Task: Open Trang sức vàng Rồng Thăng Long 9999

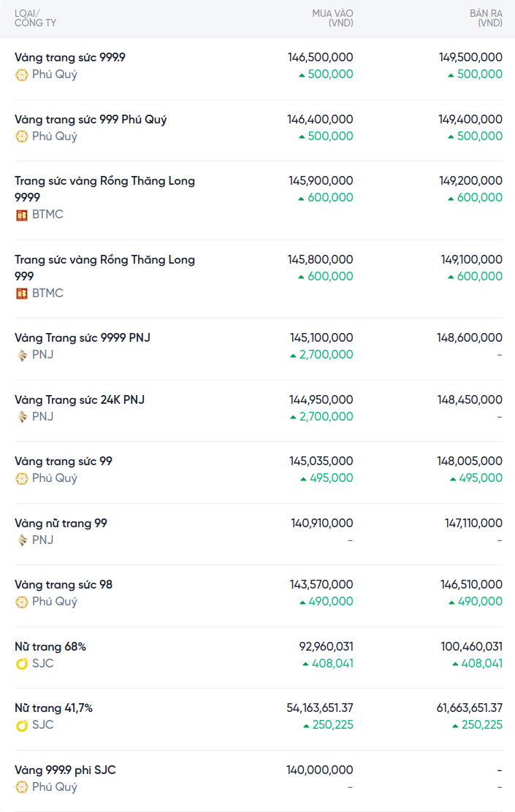Action: [x=104, y=181]
